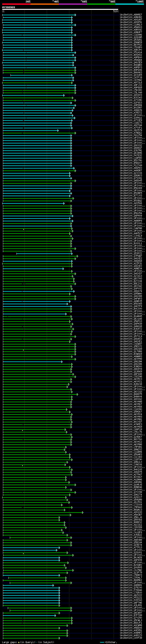Open hit UniRef100_P51414
Image resolution: width=146 pixels, height=644 pixels.
tap(131, 53)
